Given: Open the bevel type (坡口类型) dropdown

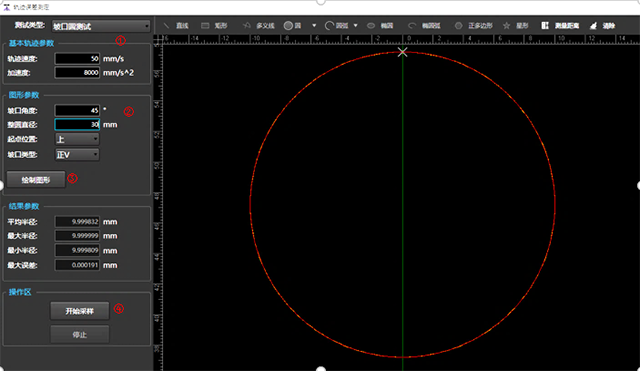Looking at the screenshot, I should pos(77,155).
